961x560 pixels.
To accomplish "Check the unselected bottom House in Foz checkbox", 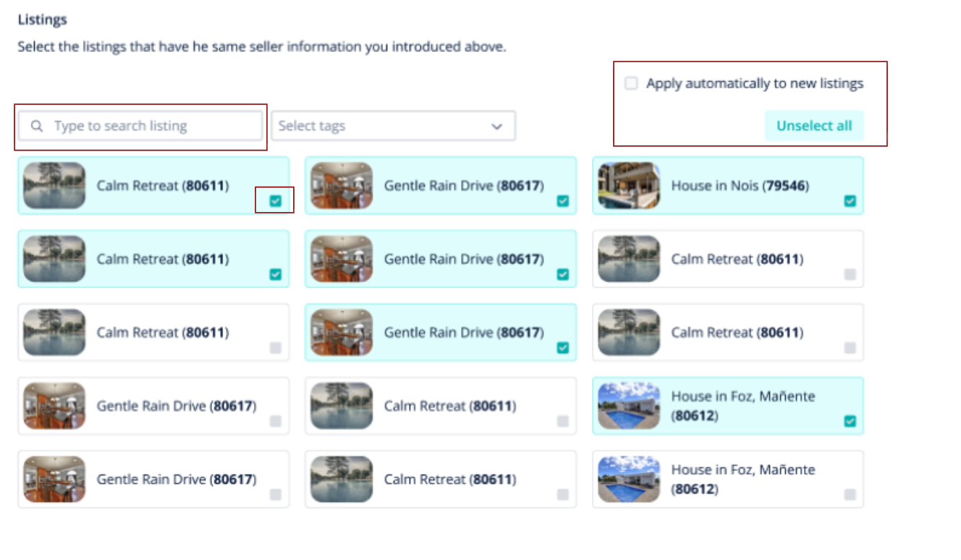I will click(x=850, y=495).
